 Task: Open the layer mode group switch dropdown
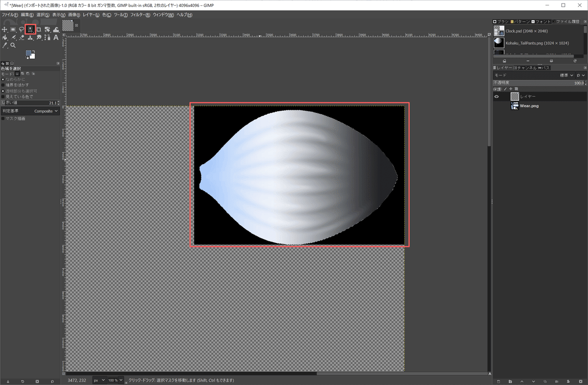(x=580, y=75)
